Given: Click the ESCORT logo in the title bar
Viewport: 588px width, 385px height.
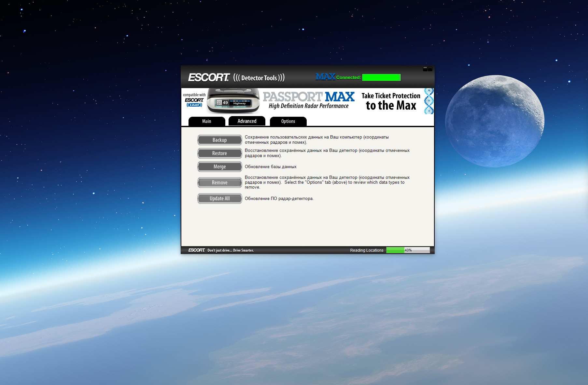Looking at the screenshot, I should point(209,77).
